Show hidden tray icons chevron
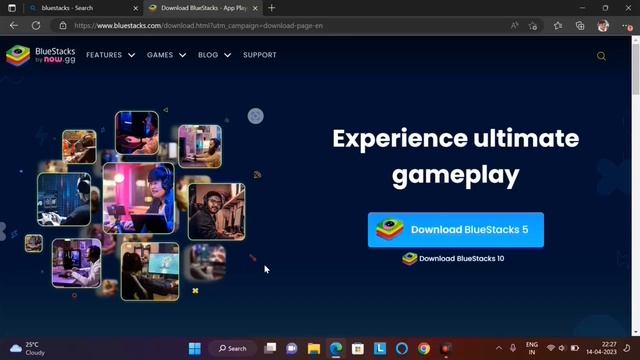Screen dimensions: 640x360 pos(499,348)
